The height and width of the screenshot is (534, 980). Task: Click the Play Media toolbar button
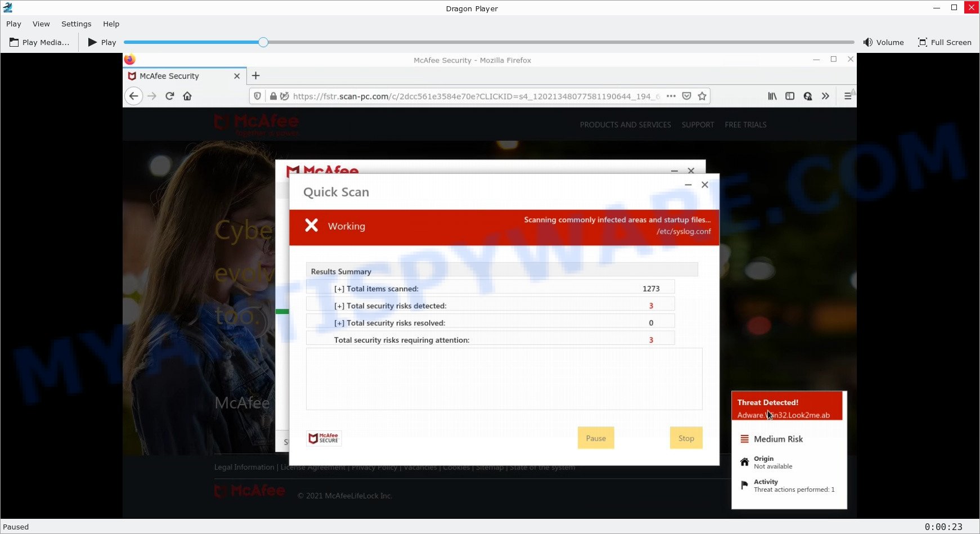pos(39,42)
